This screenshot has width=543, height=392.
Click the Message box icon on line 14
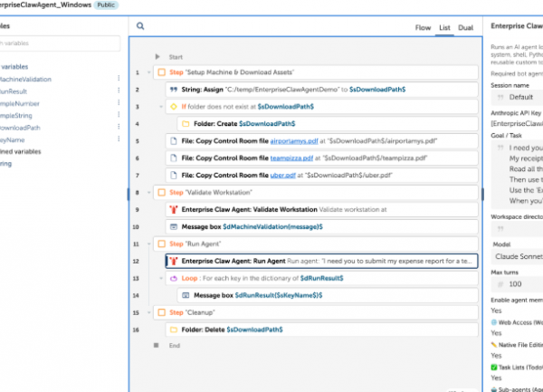pyautogui.click(x=186, y=295)
